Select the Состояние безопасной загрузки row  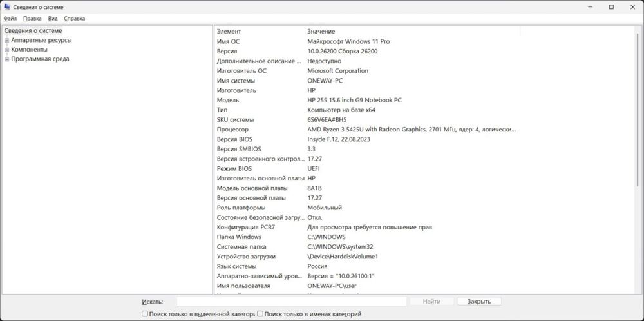[x=366, y=217]
